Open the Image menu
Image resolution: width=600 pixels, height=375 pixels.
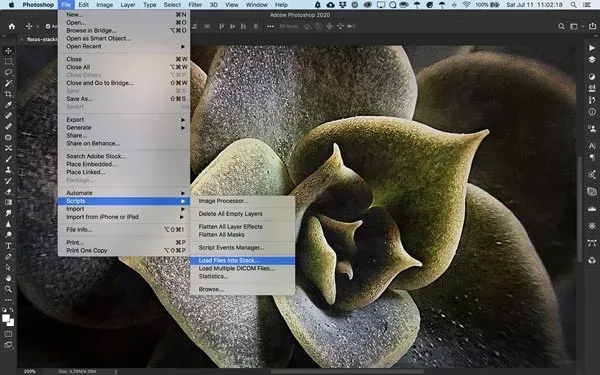pyautogui.click(x=104, y=5)
